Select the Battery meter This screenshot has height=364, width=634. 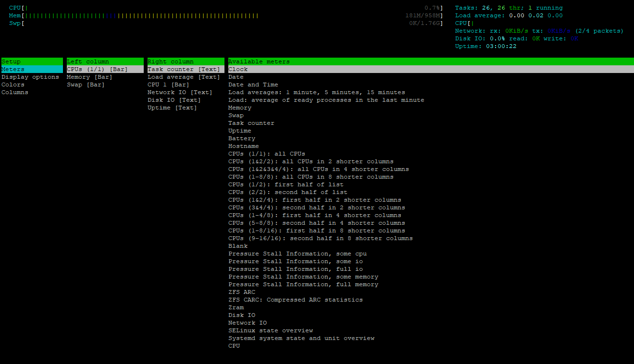pos(242,138)
